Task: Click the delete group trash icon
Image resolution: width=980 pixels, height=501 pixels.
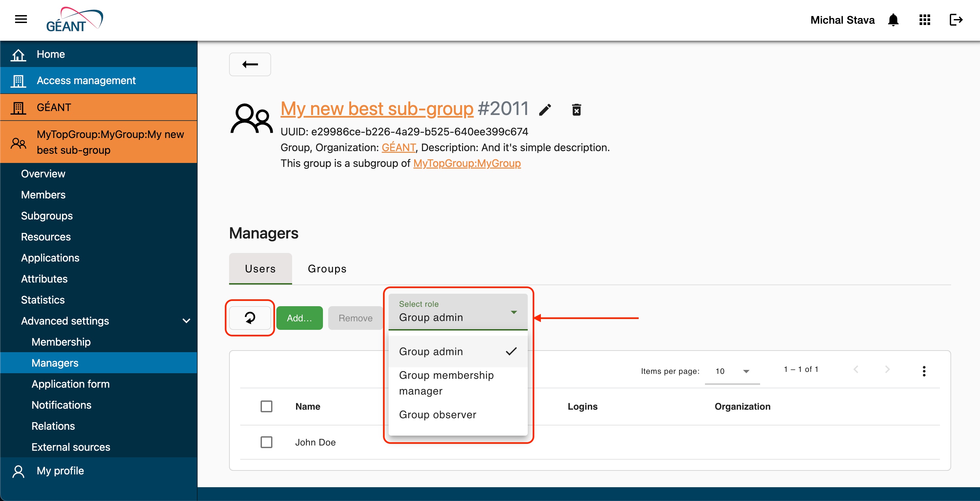Action: coord(576,110)
